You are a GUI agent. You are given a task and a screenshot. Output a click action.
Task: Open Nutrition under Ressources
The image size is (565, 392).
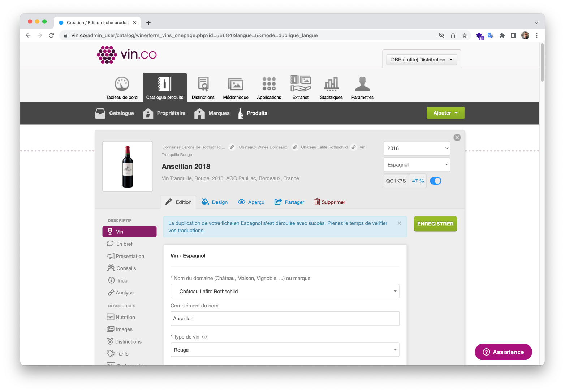click(x=121, y=317)
